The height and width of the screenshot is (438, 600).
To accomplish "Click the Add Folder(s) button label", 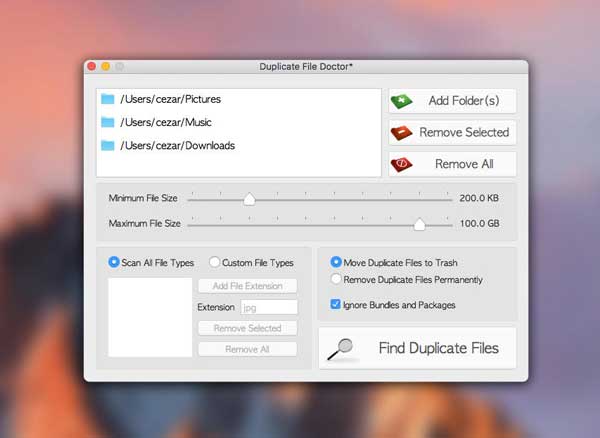I will point(464,101).
